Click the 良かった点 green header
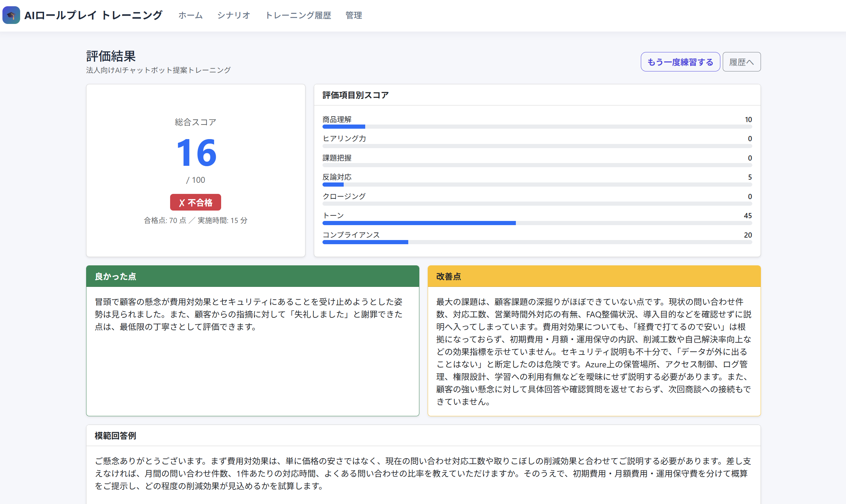 pos(253,276)
